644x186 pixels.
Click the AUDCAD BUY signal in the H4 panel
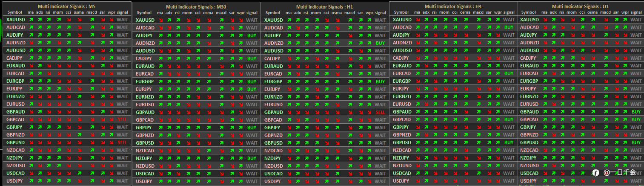(x=509, y=27)
